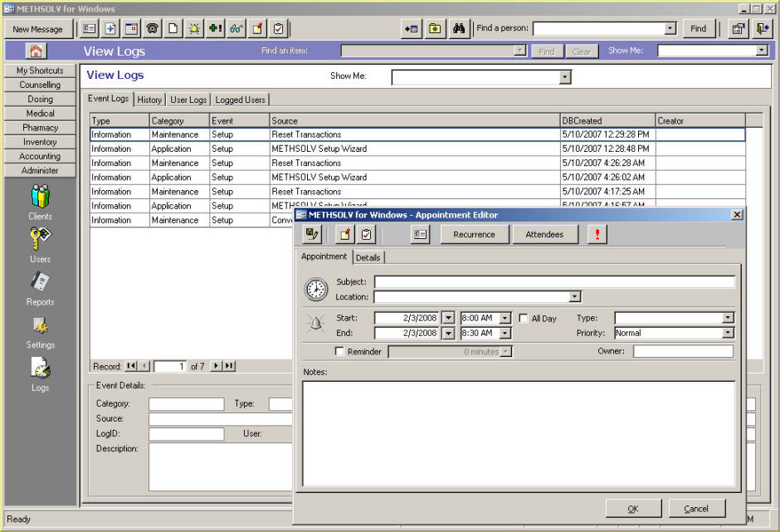
Task: Open Show Me dropdown in purple header bar
Action: tap(762, 51)
